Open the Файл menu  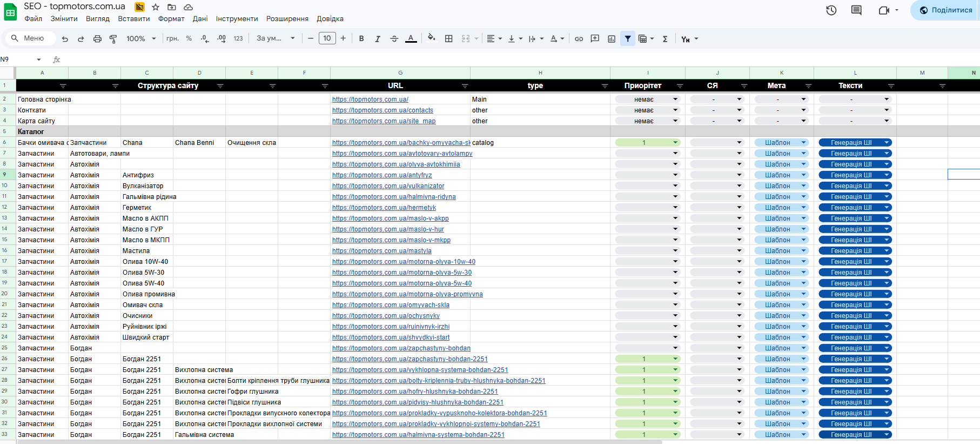click(33, 19)
